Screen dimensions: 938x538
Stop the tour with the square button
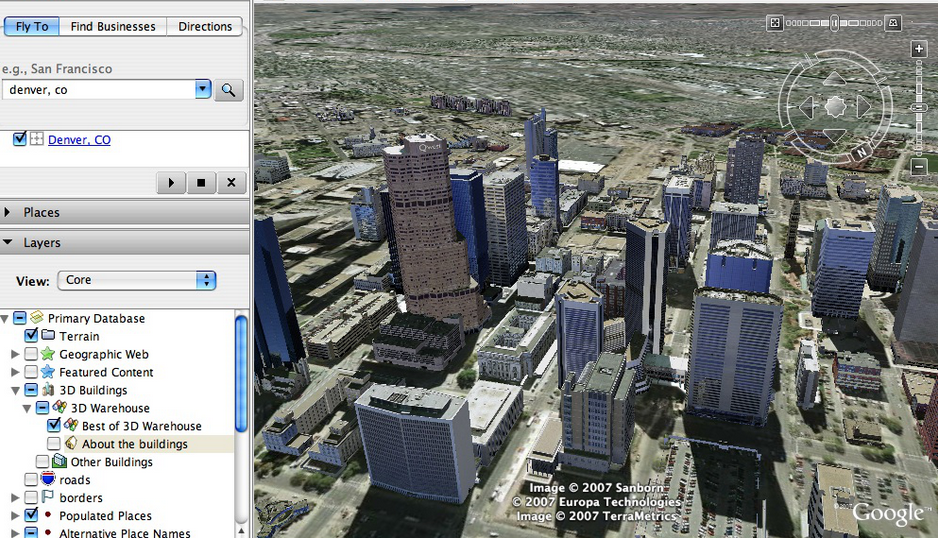(201, 183)
